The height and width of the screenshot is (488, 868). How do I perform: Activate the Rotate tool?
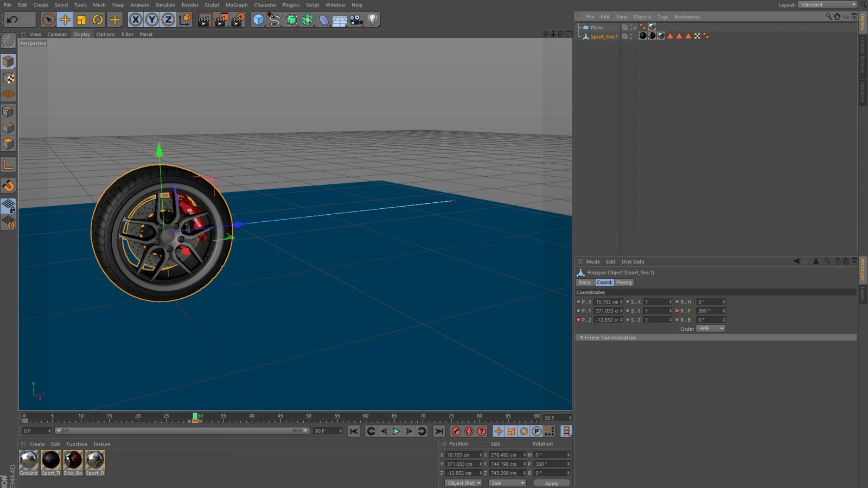(x=98, y=20)
